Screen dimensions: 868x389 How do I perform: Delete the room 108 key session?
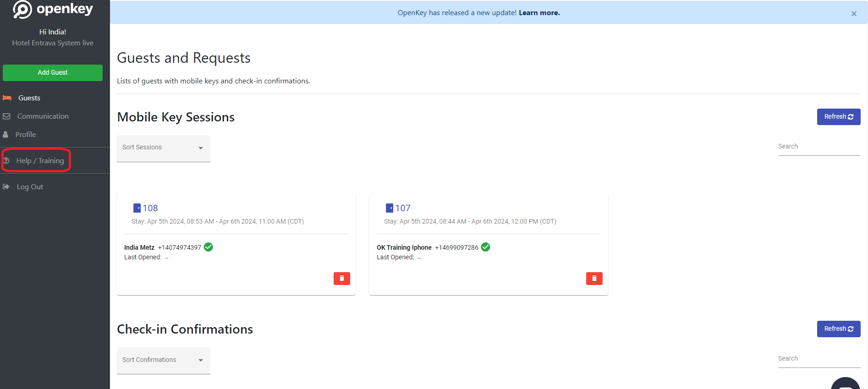click(x=342, y=279)
